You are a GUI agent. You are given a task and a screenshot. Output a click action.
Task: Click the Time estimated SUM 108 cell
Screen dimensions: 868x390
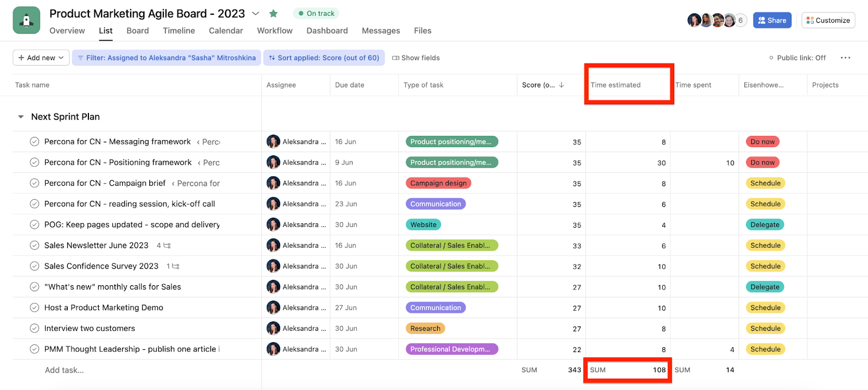pos(628,370)
